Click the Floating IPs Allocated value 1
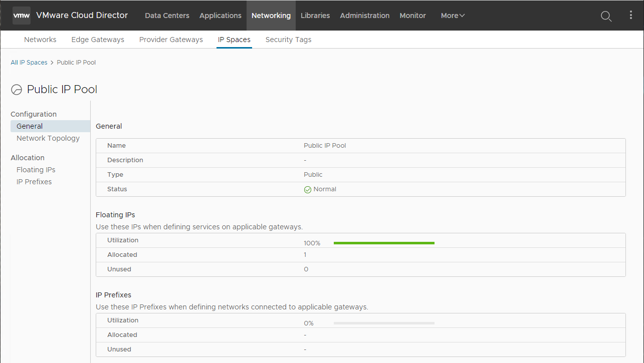Screen dimensions: 644x363 pos(305,255)
